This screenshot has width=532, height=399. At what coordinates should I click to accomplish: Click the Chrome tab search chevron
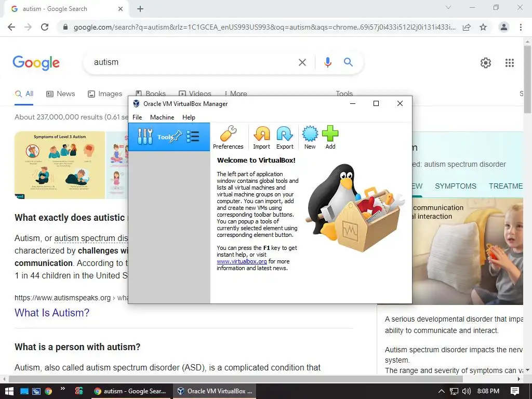pos(448,7)
